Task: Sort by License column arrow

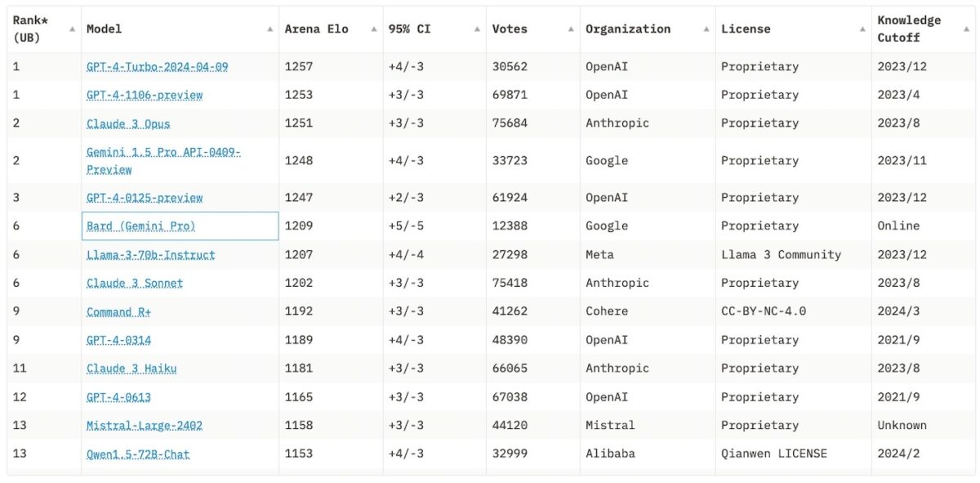Action: pyautogui.click(x=862, y=29)
